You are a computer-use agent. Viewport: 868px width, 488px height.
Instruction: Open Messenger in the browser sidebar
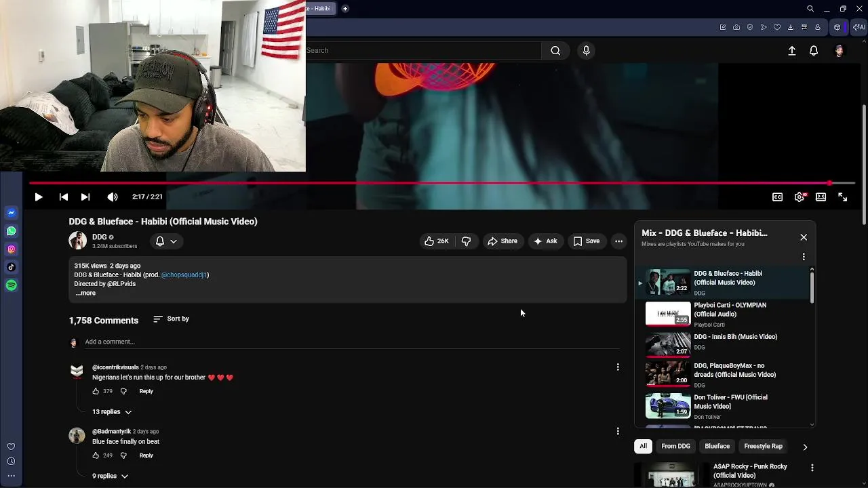[11, 213]
